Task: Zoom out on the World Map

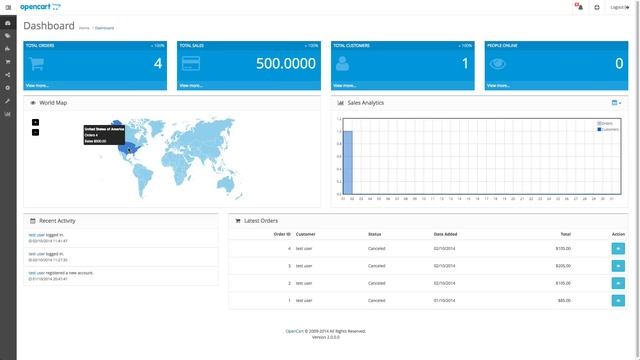Action: tap(36, 132)
